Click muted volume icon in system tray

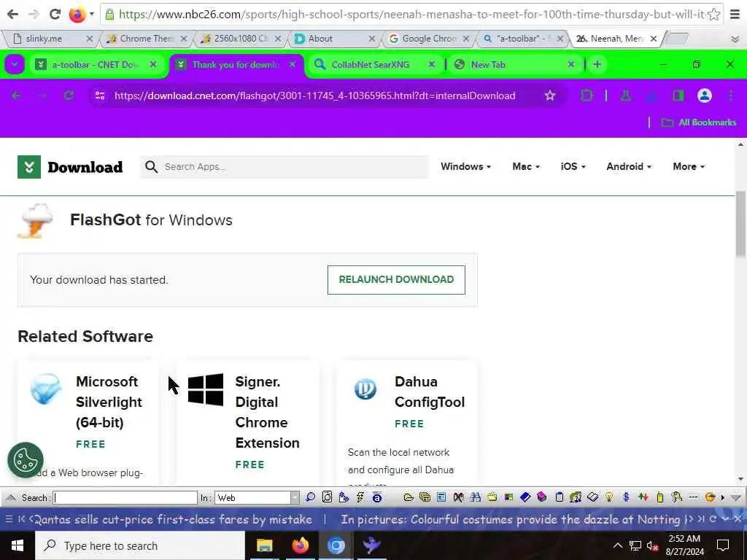[651, 545]
